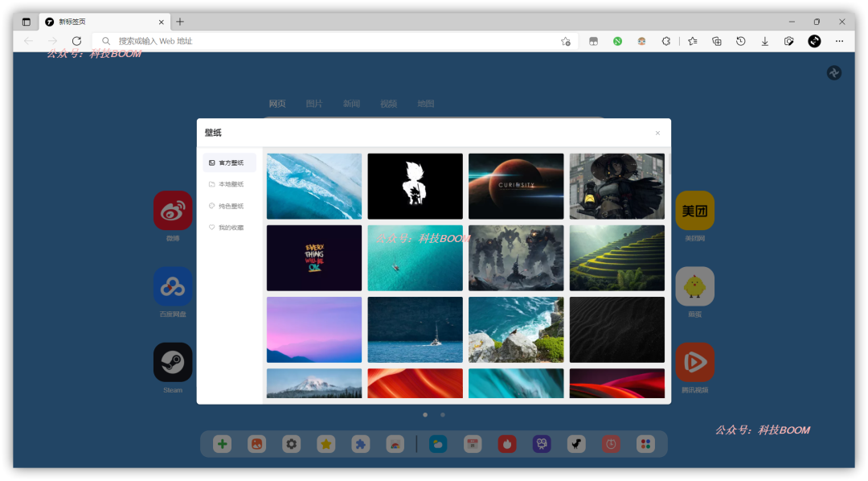The image size is (868, 481).
Task: Click the pinwheel wallpaper switch icon
Action: [834, 72]
